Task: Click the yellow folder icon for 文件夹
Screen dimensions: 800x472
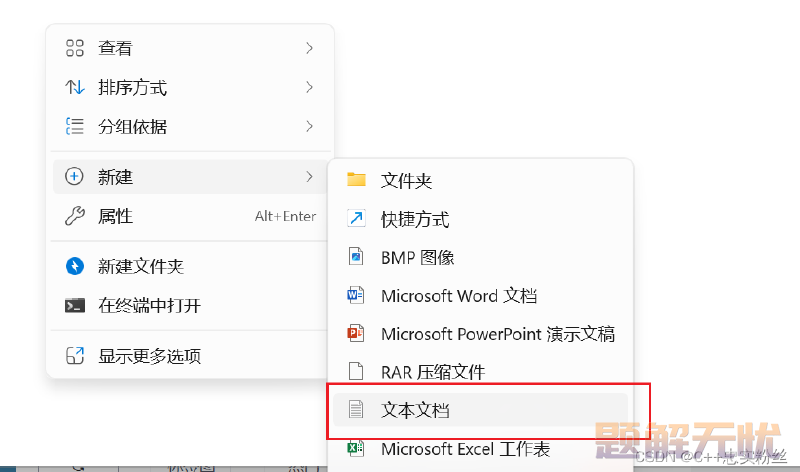Action: (x=356, y=180)
